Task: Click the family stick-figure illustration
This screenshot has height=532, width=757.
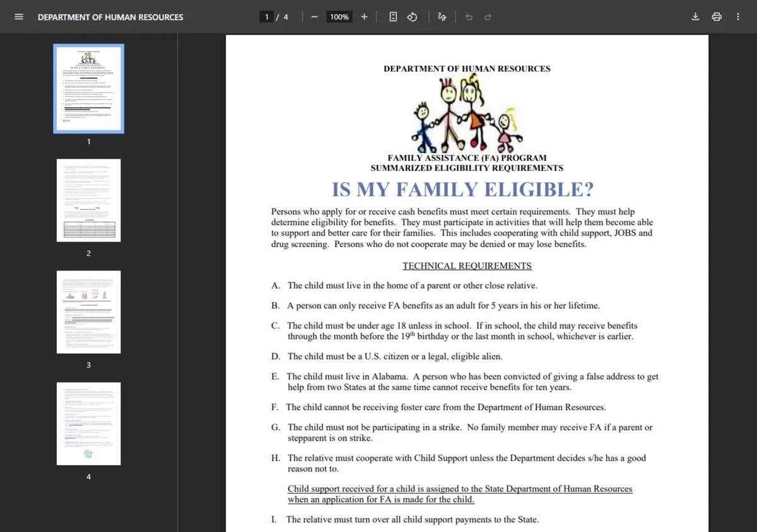Action: [x=467, y=112]
